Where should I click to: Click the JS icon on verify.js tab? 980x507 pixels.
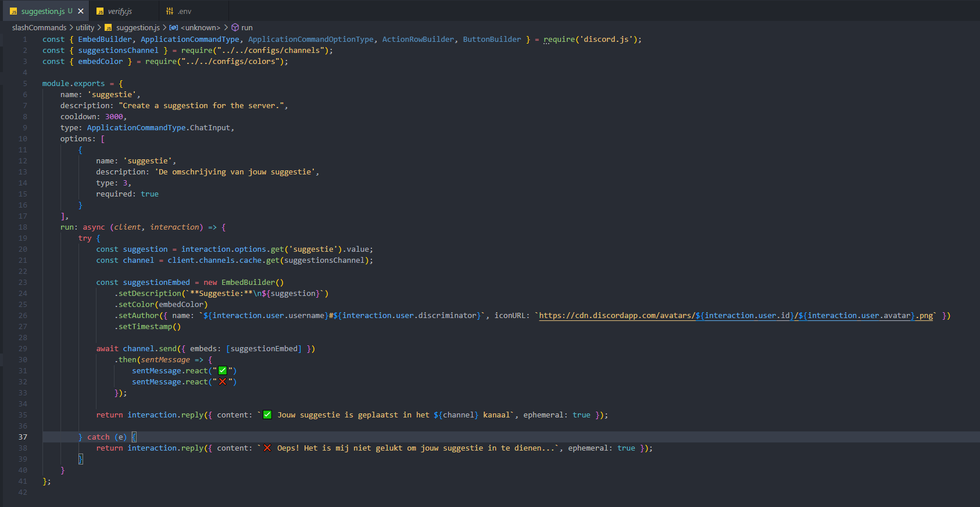tap(100, 11)
